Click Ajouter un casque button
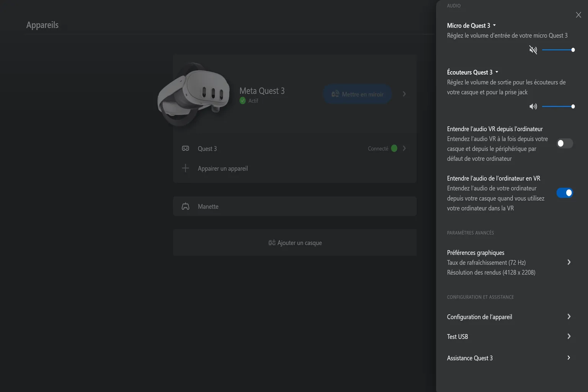Image resolution: width=588 pixels, height=392 pixels. click(295, 243)
